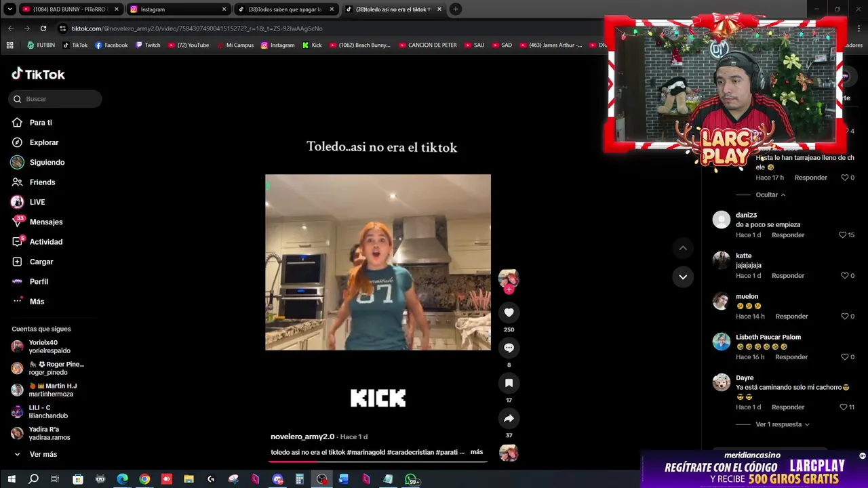The height and width of the screenshot is (488, 868).
Task: Open Siguiendo feed
Action: click(x=38, y=163)
